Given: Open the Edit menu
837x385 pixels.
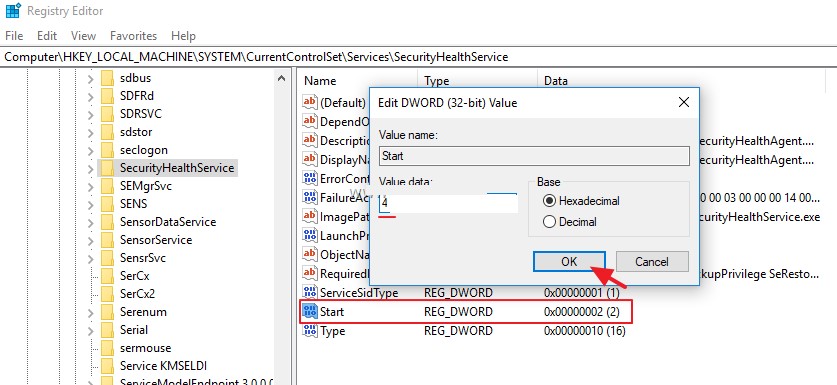Looking at the screenshot, I should click(x=47, y=36).
